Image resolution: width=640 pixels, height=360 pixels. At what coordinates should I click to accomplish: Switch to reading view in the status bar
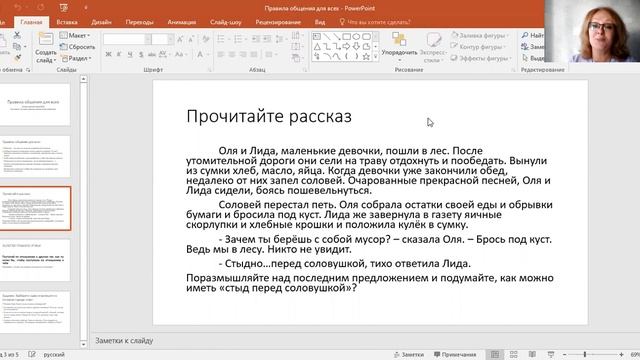[532, 354]
